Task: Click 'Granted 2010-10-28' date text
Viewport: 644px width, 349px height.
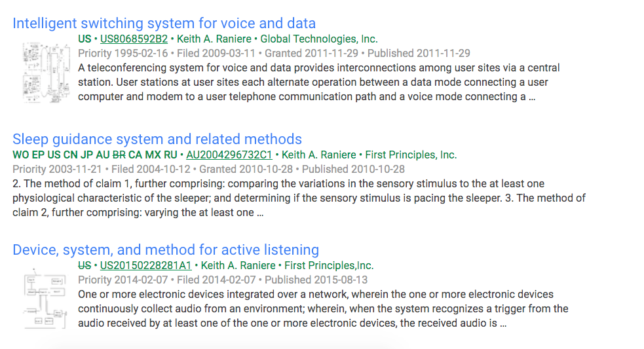Action: click(x=246, y=169)
